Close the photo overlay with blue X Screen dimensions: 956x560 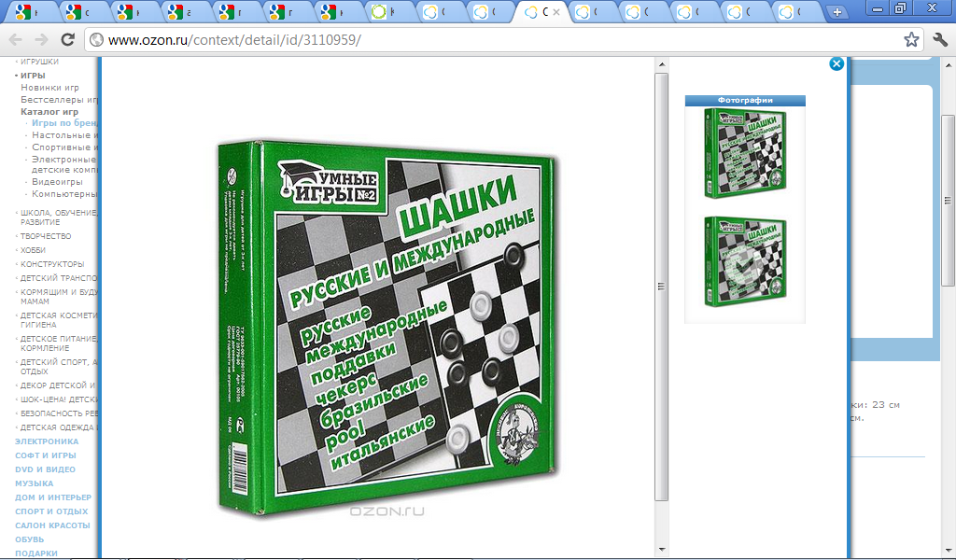(836, 63)
